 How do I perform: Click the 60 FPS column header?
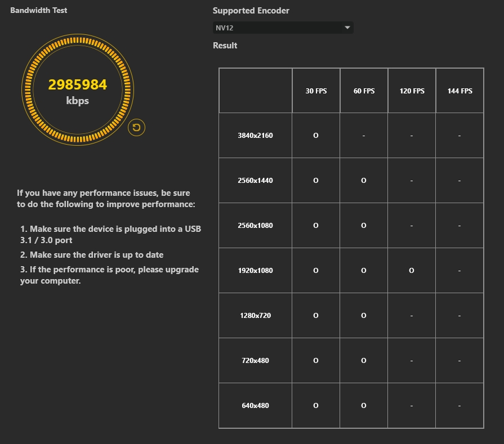364,91
